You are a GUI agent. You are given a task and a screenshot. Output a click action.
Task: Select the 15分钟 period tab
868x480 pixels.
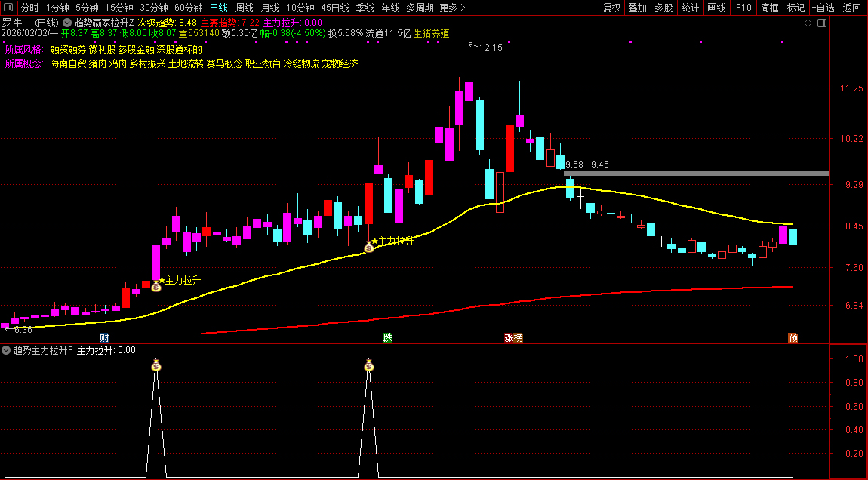click(x=119, y=8)
